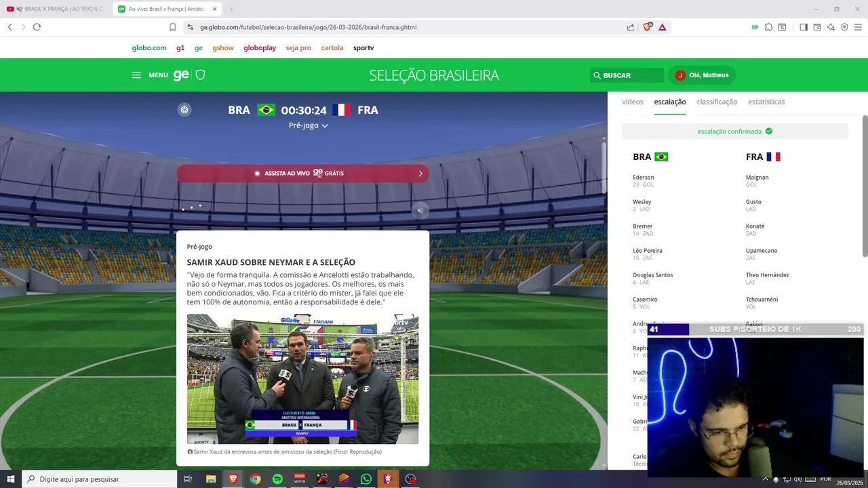Click the Olá, Matheus account button

click(x=701, y=75)
